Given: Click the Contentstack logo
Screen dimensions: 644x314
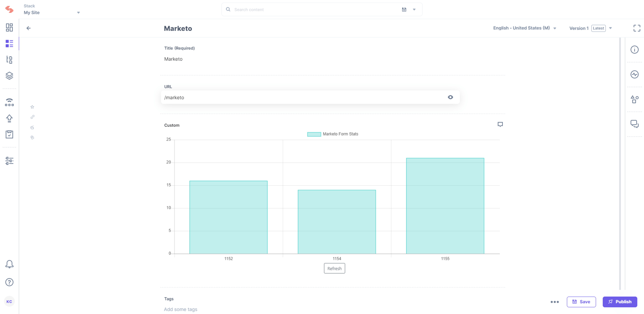Looking at the screenshot, I should tap(9, 9).
